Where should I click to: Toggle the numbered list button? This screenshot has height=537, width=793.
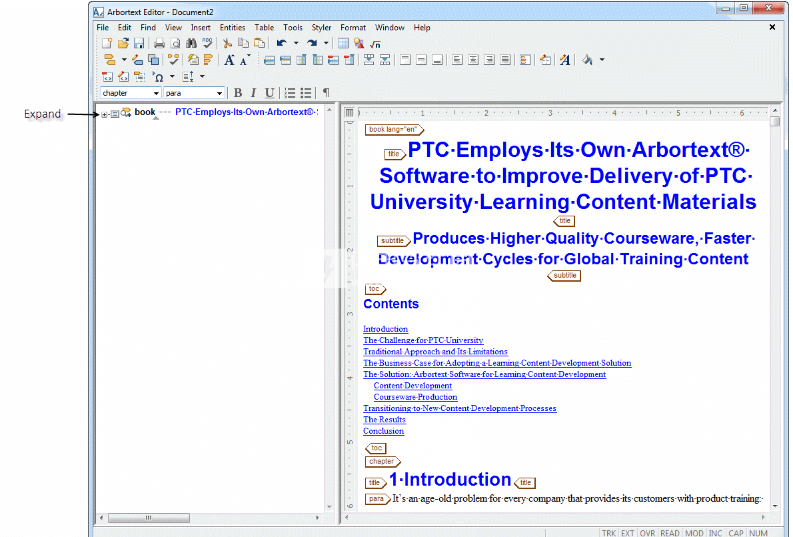(290, 93)
